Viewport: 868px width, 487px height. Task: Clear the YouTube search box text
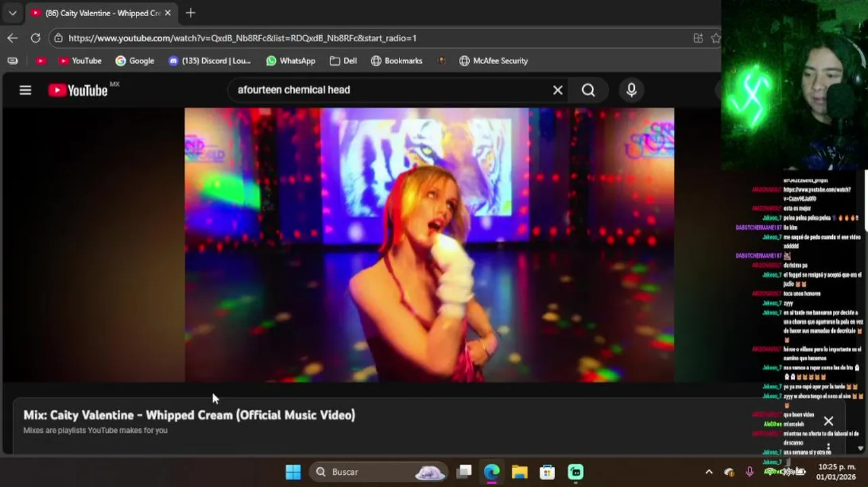pos(558,90)
